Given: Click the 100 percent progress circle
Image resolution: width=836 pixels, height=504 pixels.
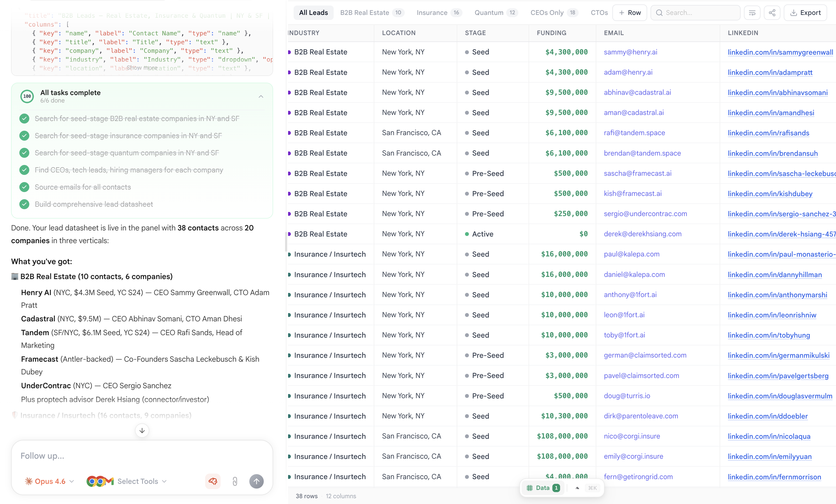Looking at the screenshot, I should [x=27, y=96].
